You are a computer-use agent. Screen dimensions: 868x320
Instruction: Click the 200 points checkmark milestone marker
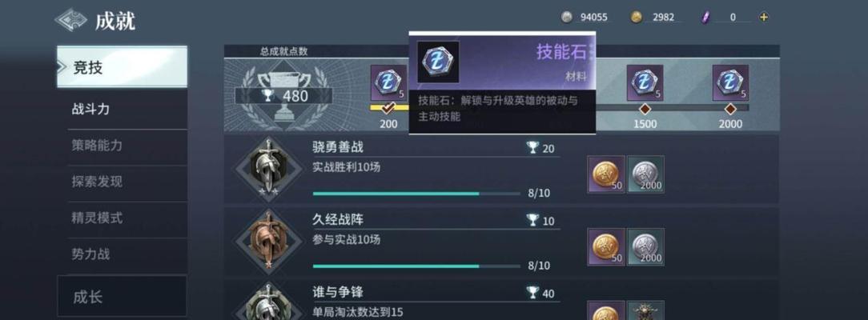pos(388,108)
